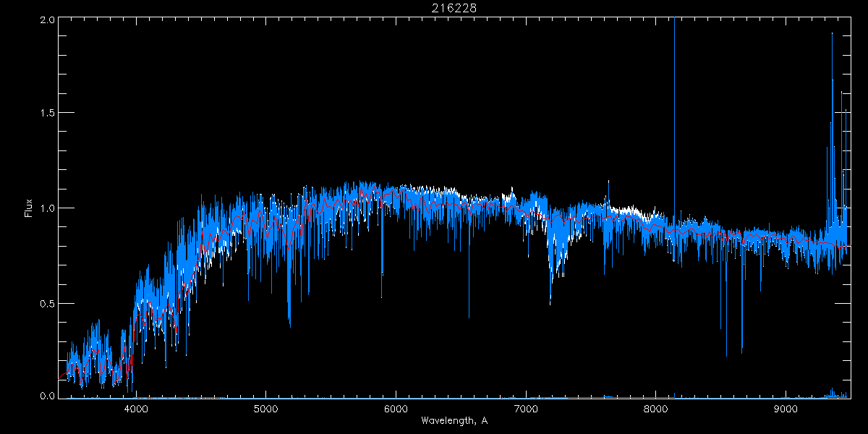Click the broad absorption trough near 7200

click(551, 289)
